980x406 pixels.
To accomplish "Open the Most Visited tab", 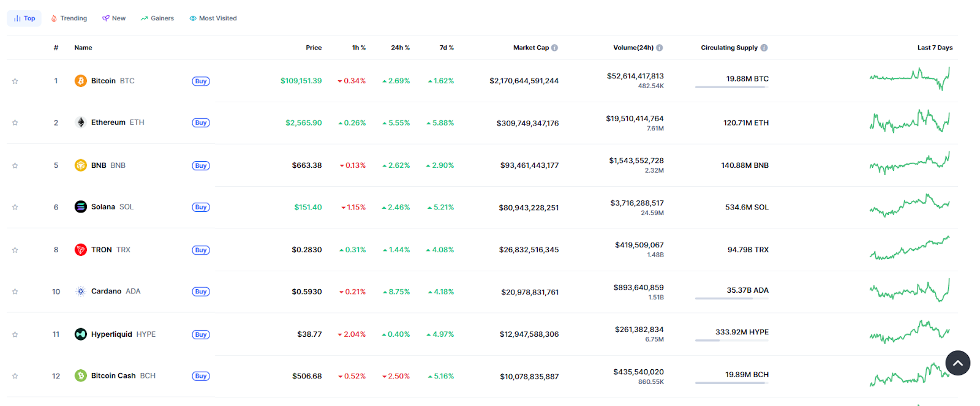I will 213,18.
